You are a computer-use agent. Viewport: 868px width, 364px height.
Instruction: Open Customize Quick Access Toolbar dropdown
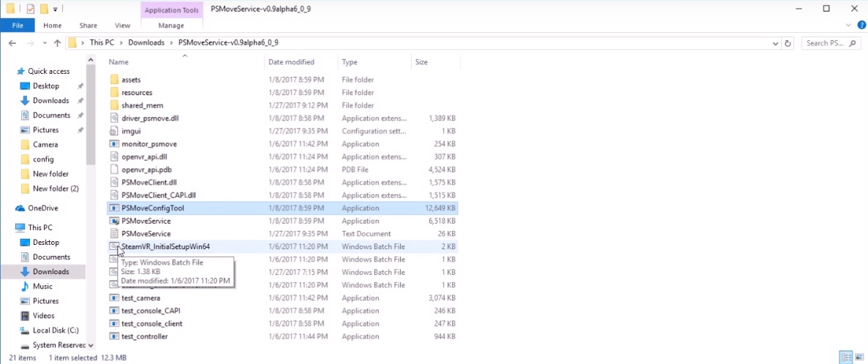tap(56, 10)
